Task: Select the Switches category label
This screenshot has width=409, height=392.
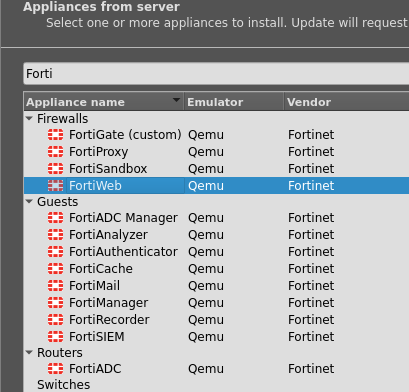Action: pyautogui.click(x=63, y=385)
